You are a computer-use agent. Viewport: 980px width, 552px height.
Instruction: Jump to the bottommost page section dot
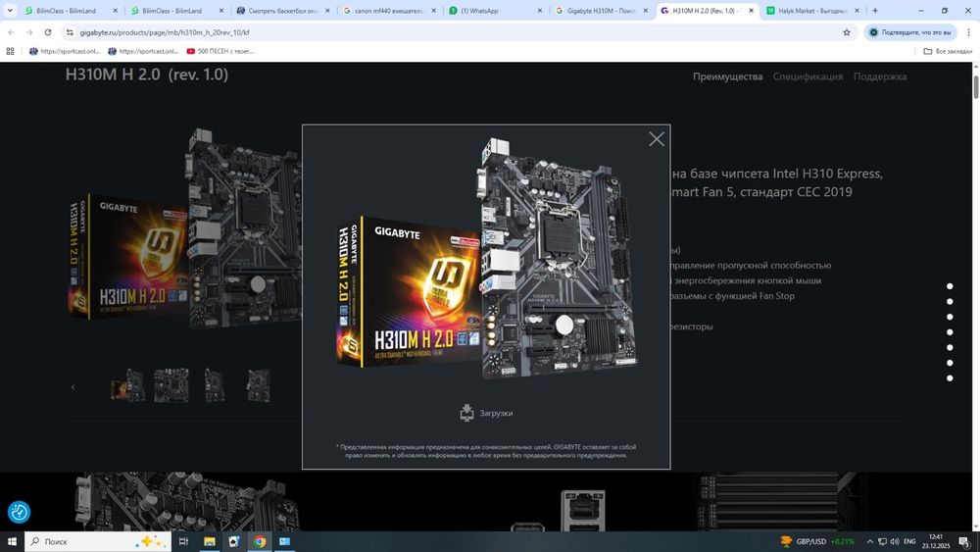click(x=950, y=378)
